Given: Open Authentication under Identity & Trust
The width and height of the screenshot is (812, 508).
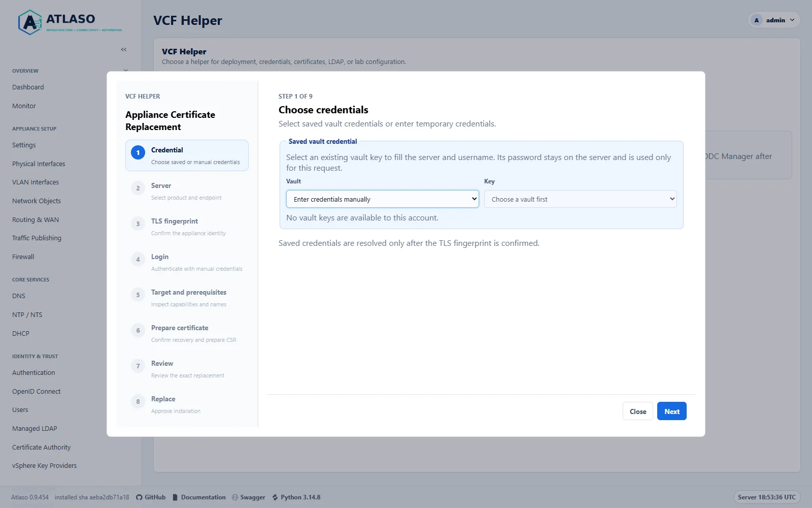Looking at the screenshot, I should (33, 373).
